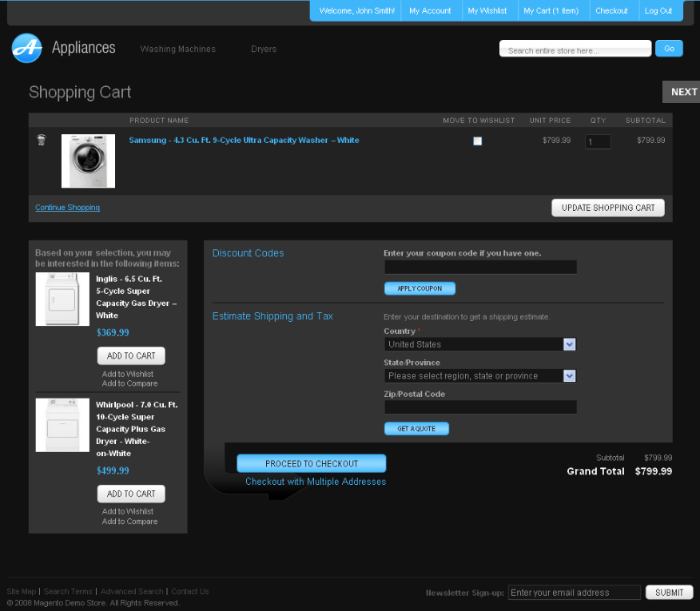Submit the newsletter sign-up

669,593
